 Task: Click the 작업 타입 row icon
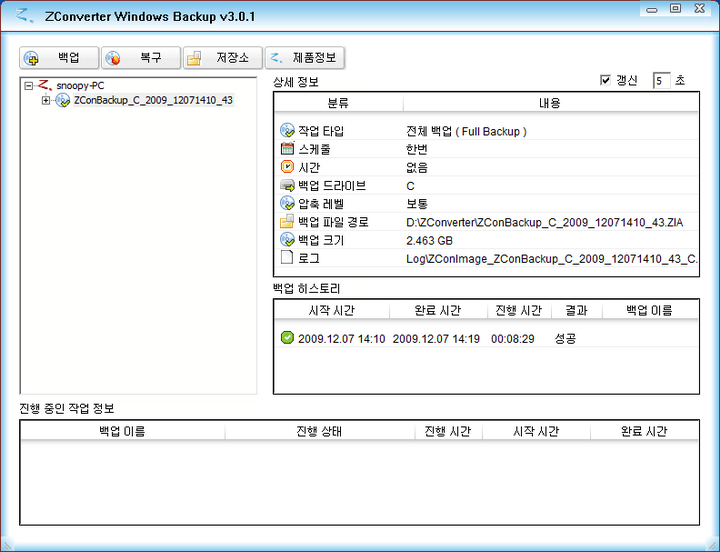tap(287, 130)
